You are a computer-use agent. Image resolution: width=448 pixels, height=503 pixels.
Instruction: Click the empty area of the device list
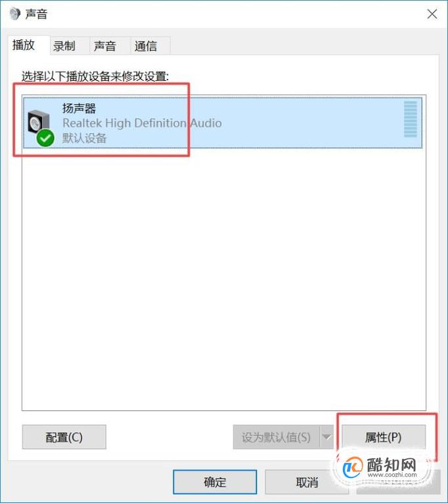(224, 279)
